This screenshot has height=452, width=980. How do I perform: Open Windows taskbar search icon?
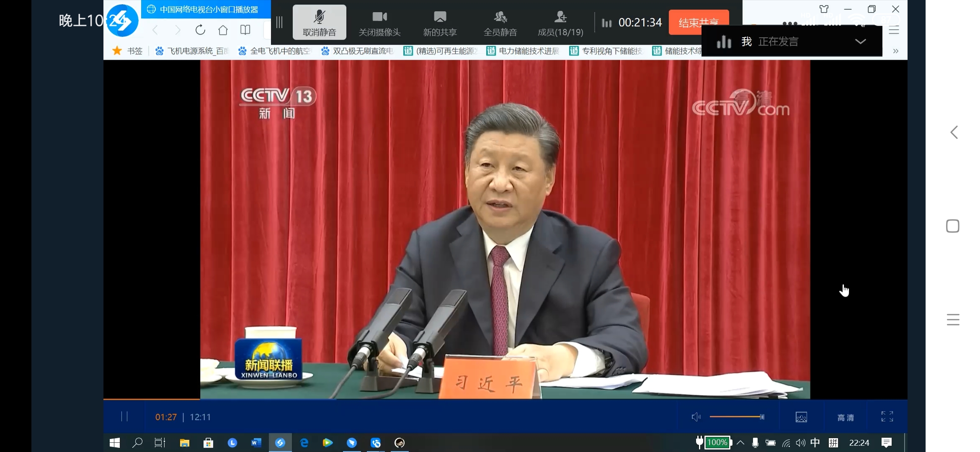coord(137,443)
